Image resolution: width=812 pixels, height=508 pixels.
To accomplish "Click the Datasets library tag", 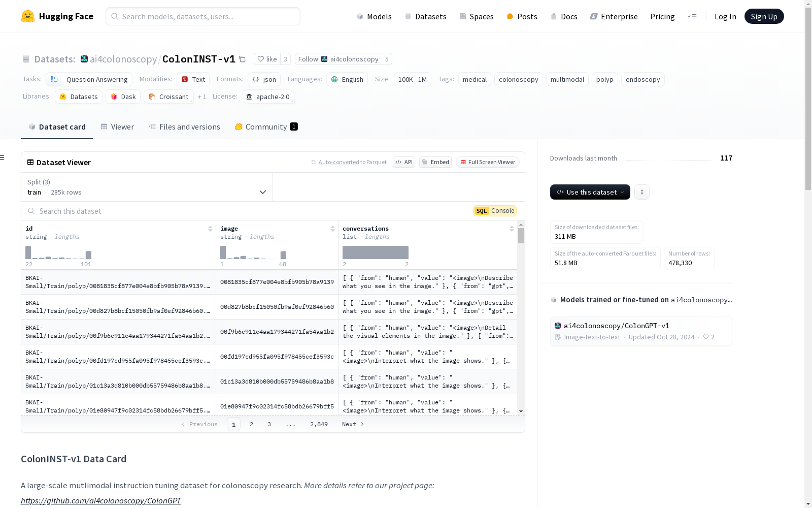I will [79, 97].
